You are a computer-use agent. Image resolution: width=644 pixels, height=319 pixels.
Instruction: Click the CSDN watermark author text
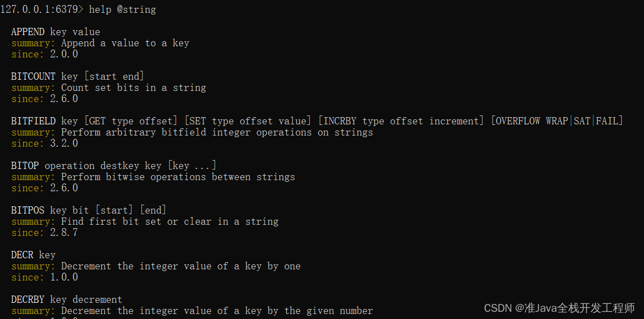559,308
